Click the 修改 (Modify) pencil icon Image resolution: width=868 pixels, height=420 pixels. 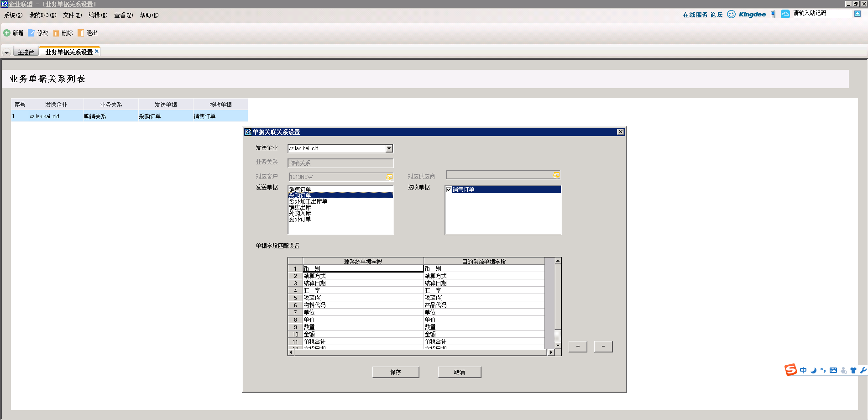(x=31, y=33)
